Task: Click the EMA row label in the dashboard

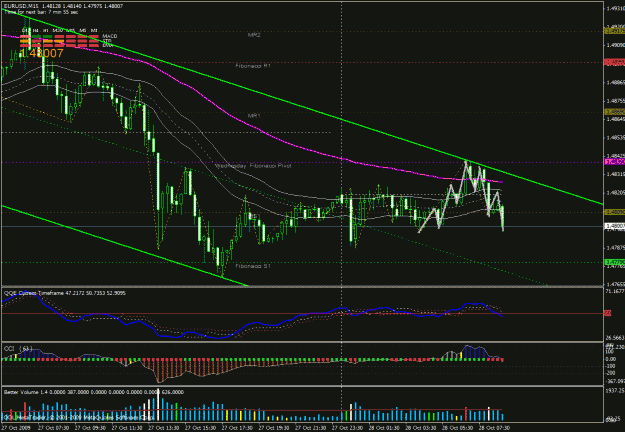Action: (x=107, y=45)
